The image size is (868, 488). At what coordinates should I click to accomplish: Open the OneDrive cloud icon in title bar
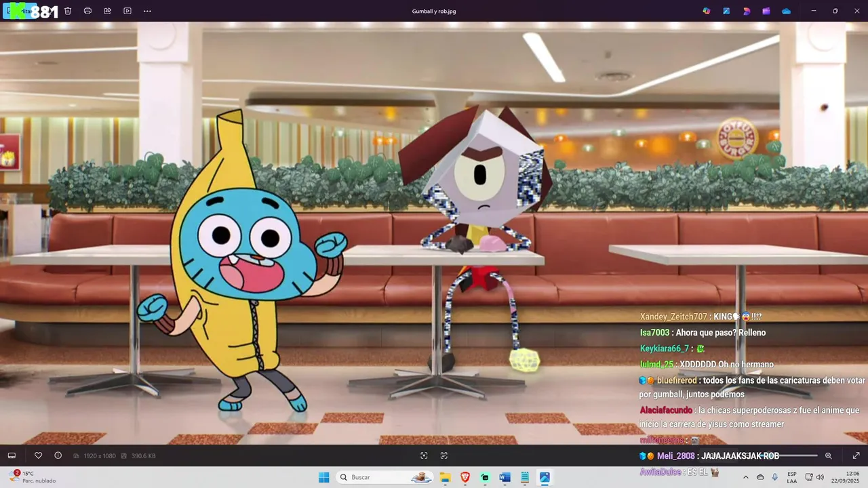786,11
